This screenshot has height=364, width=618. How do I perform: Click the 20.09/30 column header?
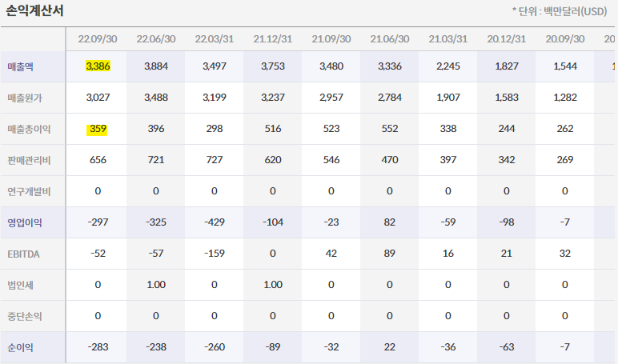[565, 39]
